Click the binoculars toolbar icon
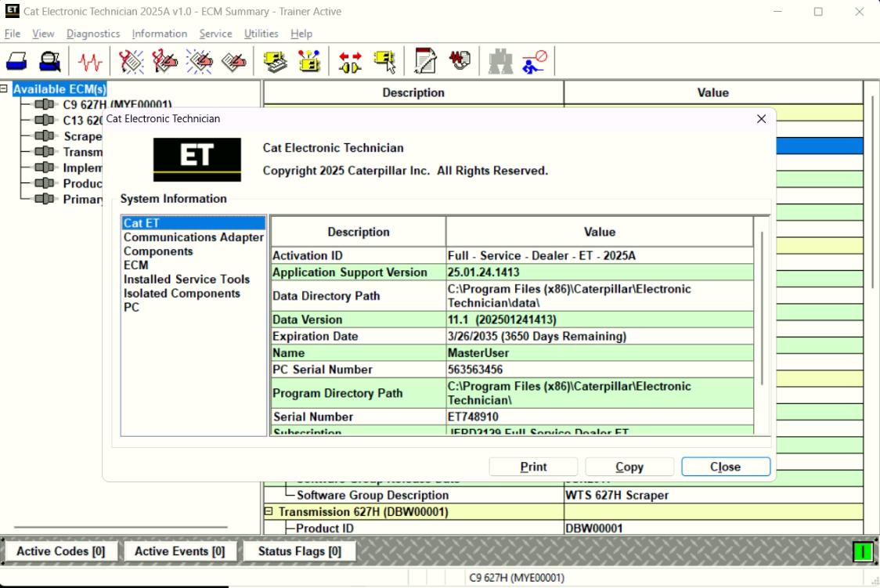The width and height of the screenshot is (880, 588). click(x=500, y=62)
